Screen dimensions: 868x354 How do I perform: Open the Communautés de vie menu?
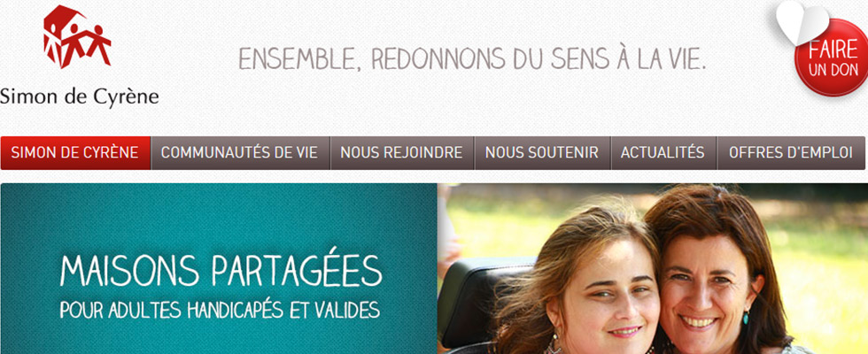pyautogui.click(x=240, y=152)
